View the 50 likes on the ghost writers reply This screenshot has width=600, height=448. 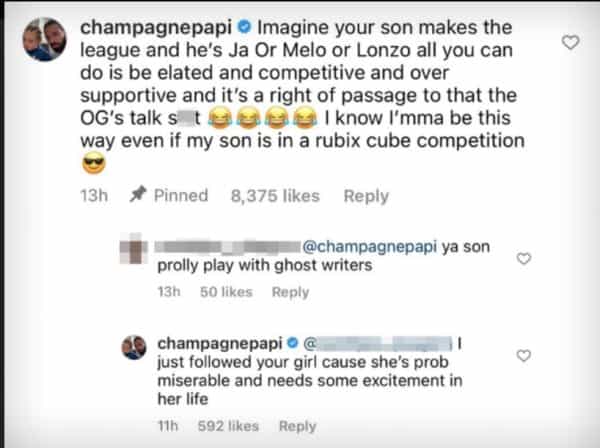coord(224,292)
